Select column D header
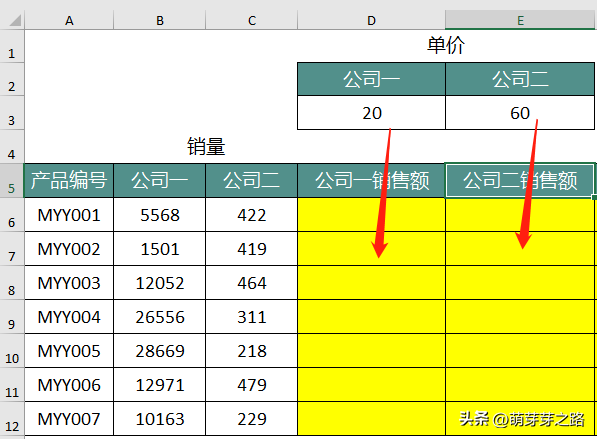597x439 pixels. click(x=371, y=20)
